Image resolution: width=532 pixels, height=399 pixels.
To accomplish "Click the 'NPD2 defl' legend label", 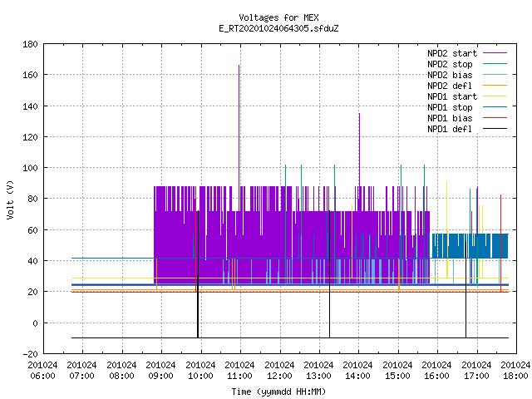I will 450,86.
